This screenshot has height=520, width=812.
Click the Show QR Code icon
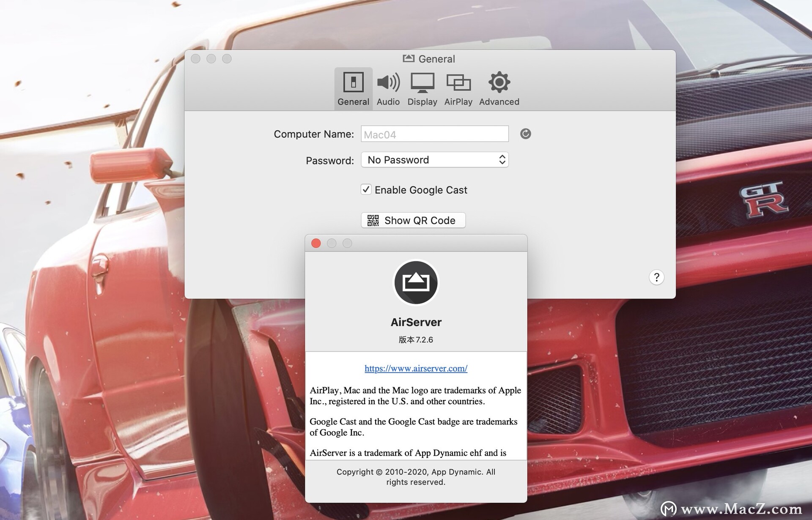[373, 220]
